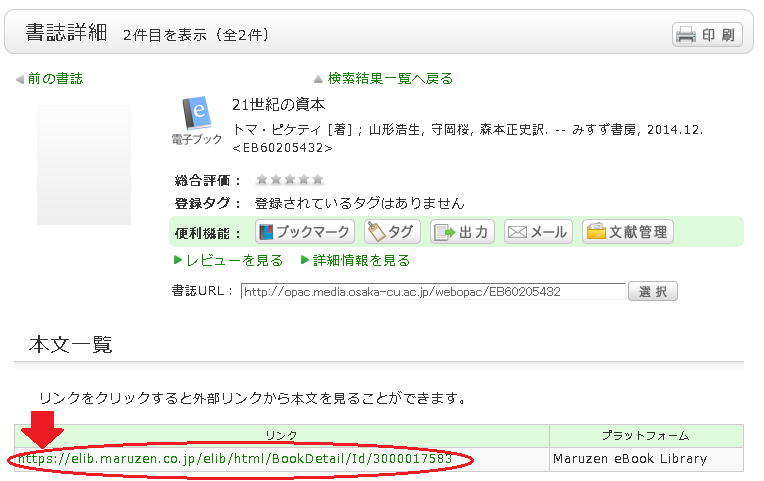
Task: Open the 出力 export function
Action: (x=462, y=232)
